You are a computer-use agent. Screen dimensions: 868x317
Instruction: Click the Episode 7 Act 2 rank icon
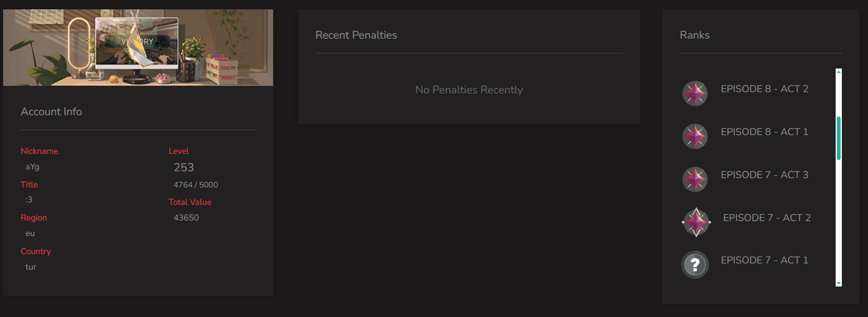tap(696, 222)
